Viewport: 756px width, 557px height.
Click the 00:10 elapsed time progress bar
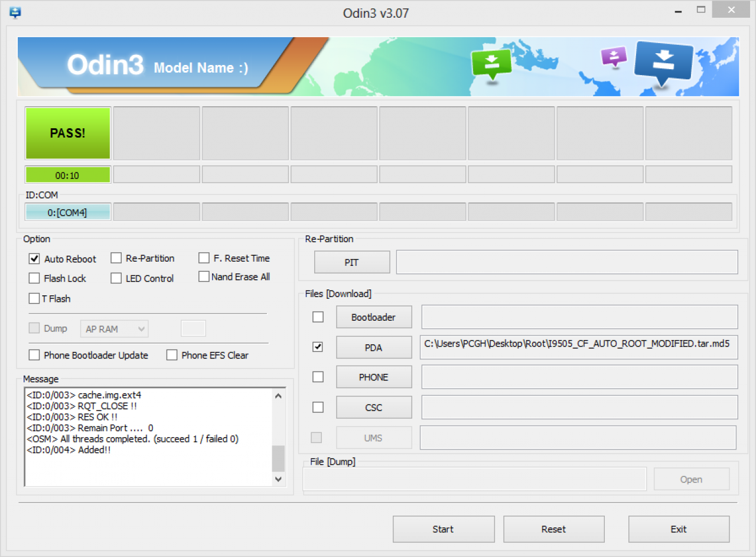pos(67,175)
